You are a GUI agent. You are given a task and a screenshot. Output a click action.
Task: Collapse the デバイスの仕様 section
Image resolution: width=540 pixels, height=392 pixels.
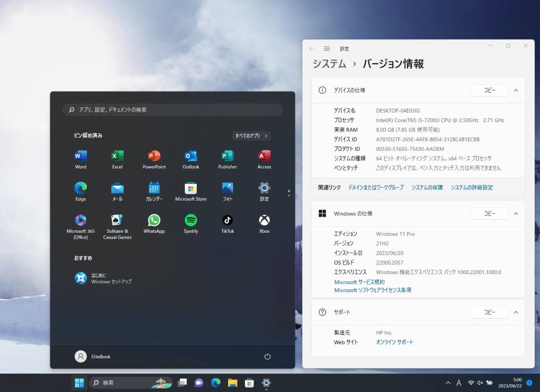(516, 90)
